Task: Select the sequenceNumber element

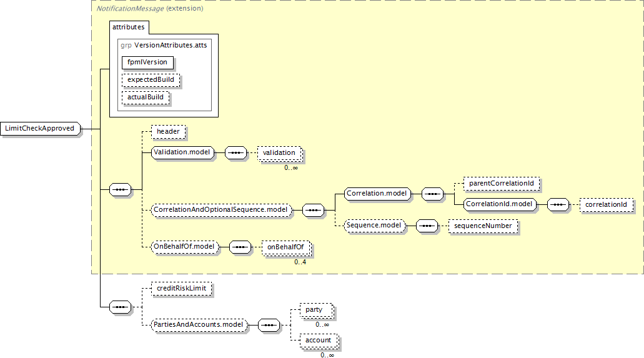Action: click(x=483, y=226)
